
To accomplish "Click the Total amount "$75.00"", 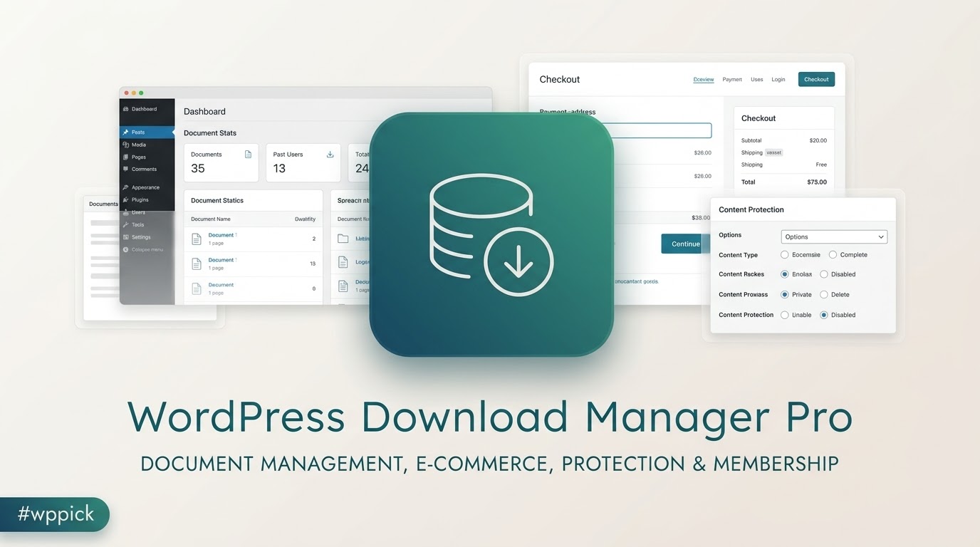I will (817, 182).
